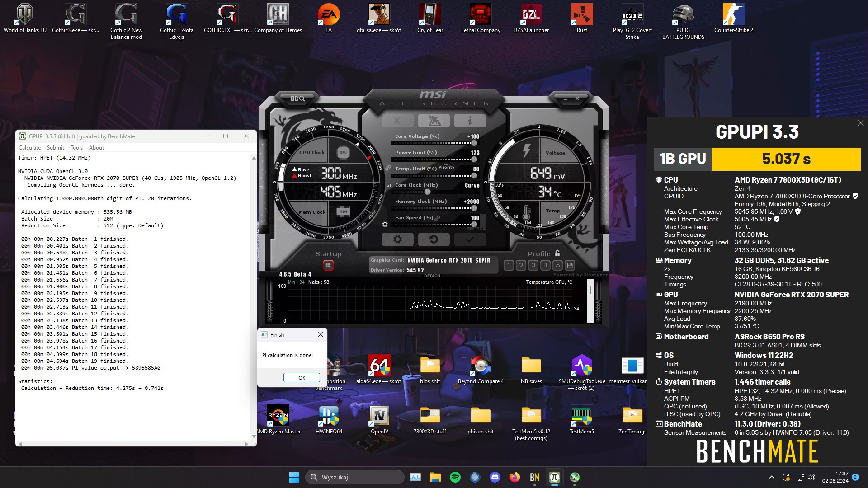Open AMD Ryzen Master desktop icon

(278, 420)
